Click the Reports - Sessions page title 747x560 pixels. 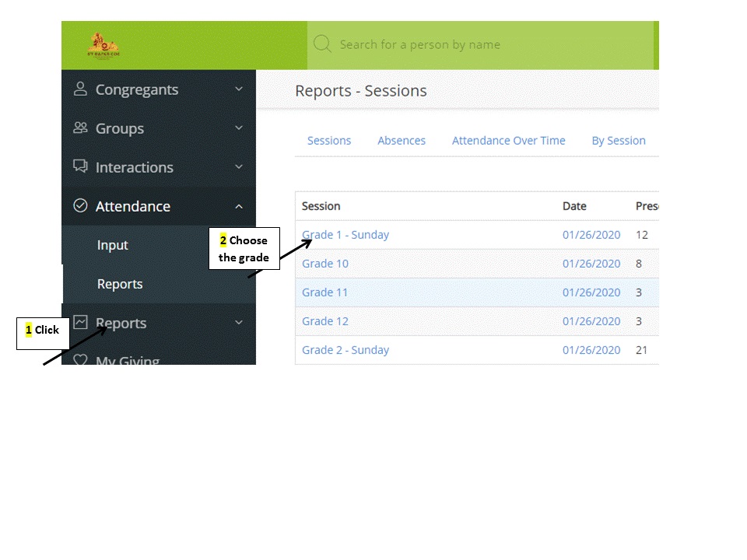[360, 90]
